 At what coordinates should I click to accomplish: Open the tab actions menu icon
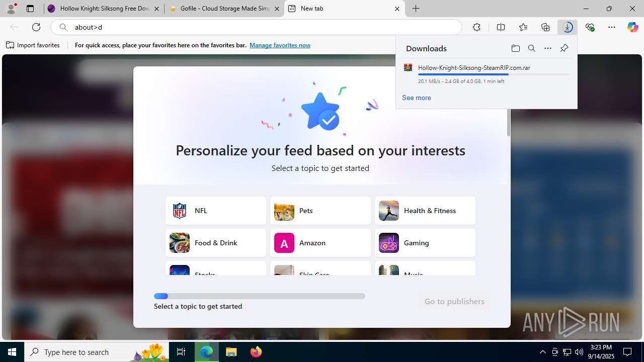tap(30, 9)
